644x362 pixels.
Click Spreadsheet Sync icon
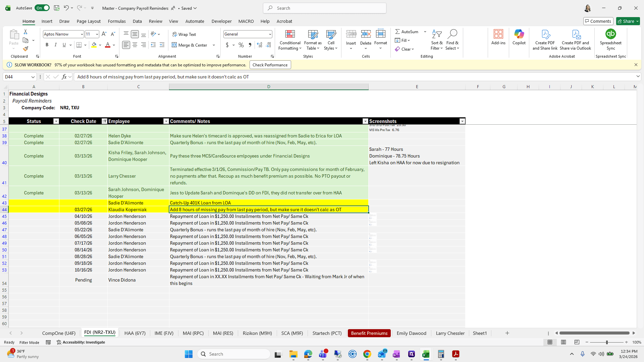pos(610,34)
